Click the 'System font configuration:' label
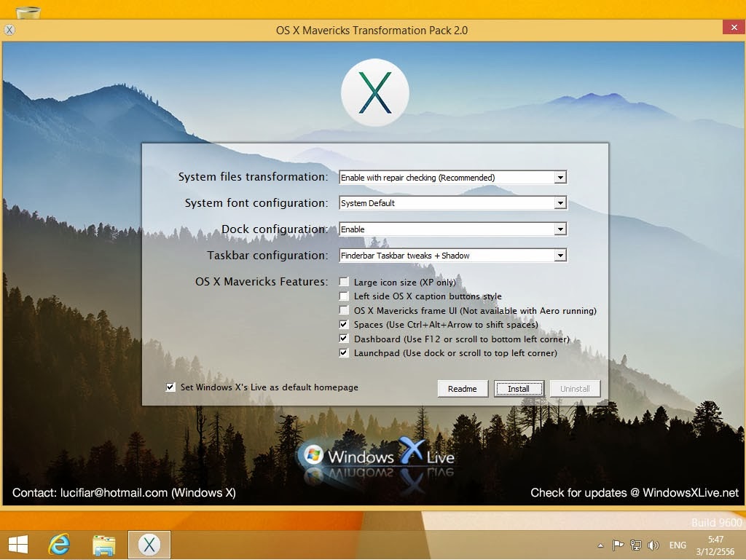The width and height of the screenshot is (746, 560). pos(256,203)
